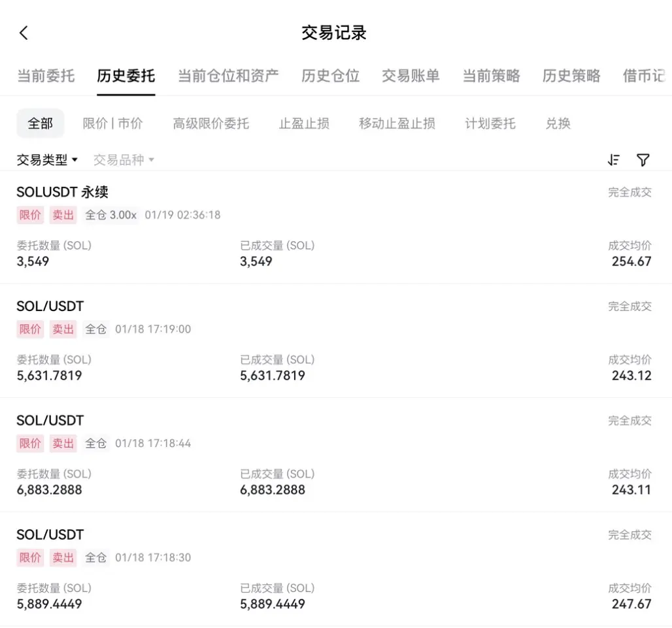The height and width of the screenshot is (628, 672).
Task: Choose the 移动止盈止损 filter
Action: [x=397, y=124]
